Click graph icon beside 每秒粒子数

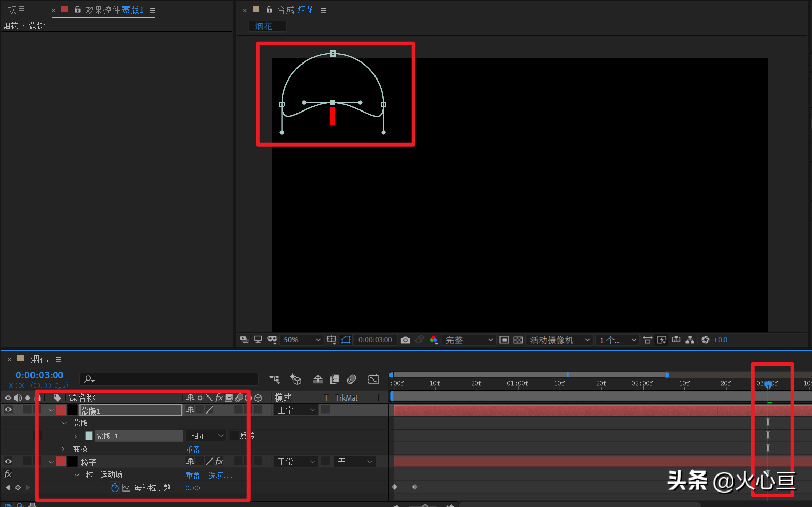[126, 487]
